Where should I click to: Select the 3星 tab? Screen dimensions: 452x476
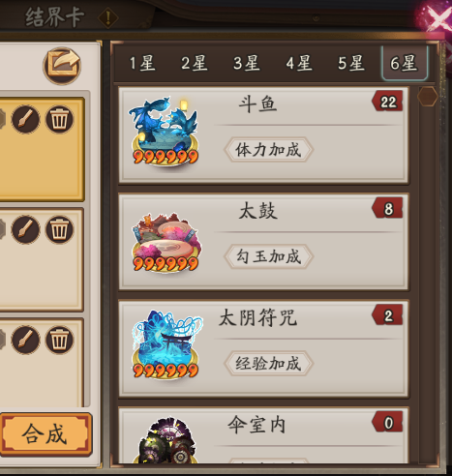coord(247,63)
